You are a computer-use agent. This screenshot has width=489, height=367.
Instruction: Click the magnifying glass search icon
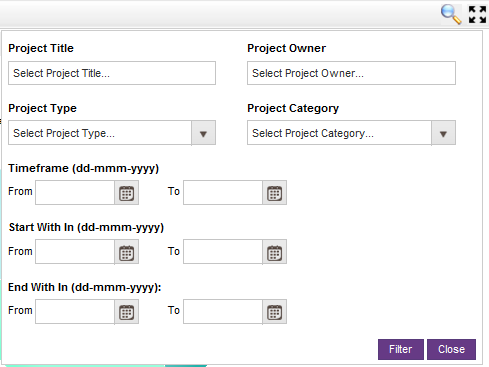point(451,14)
